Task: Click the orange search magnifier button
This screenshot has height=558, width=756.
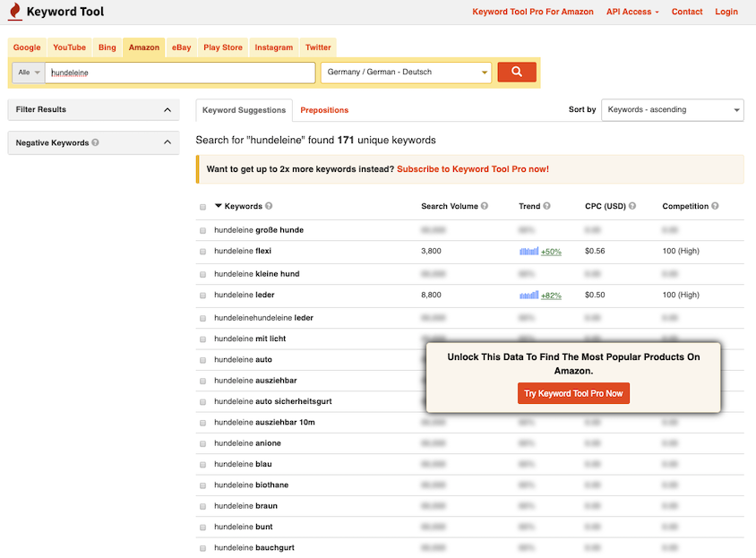Action: pos(516,73)
